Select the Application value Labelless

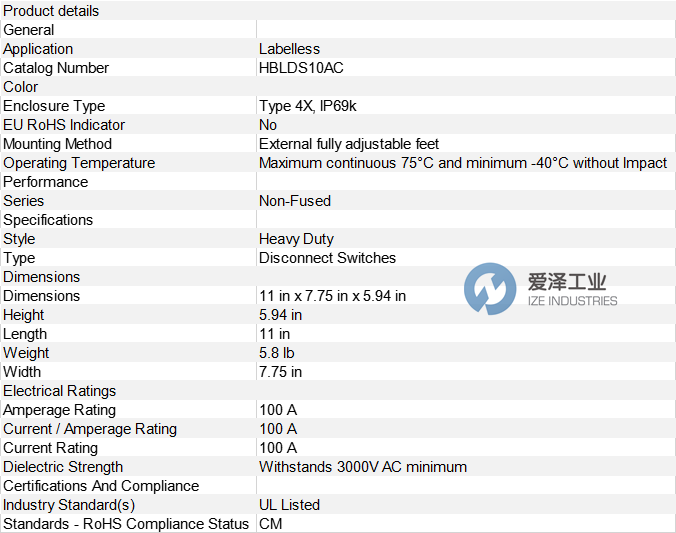[289, 49]
